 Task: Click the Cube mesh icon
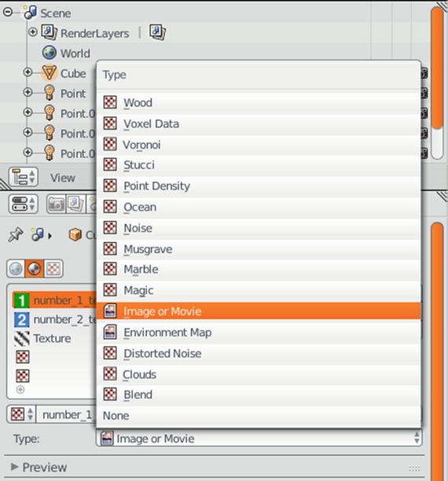(x=49, y=73)
